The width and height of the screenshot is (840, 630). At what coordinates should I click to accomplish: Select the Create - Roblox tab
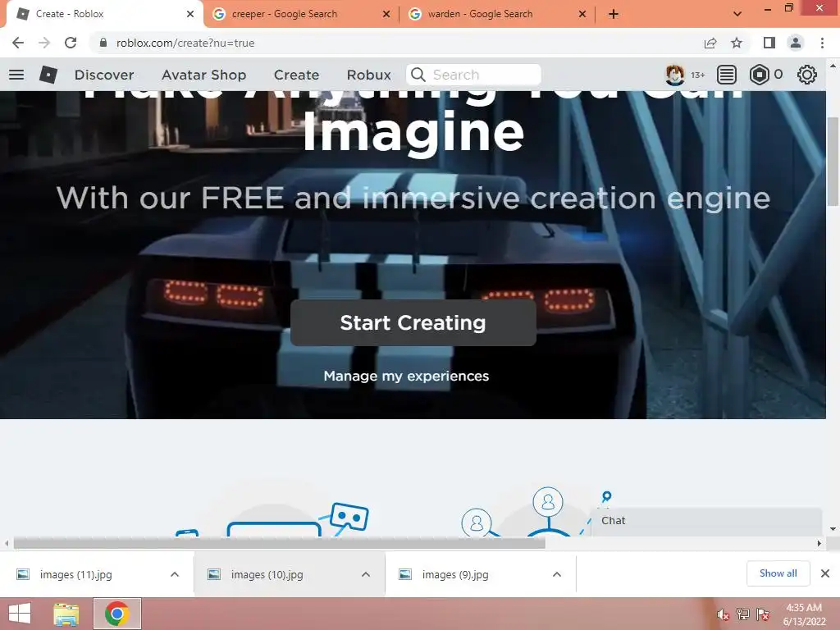coord(106,14)
